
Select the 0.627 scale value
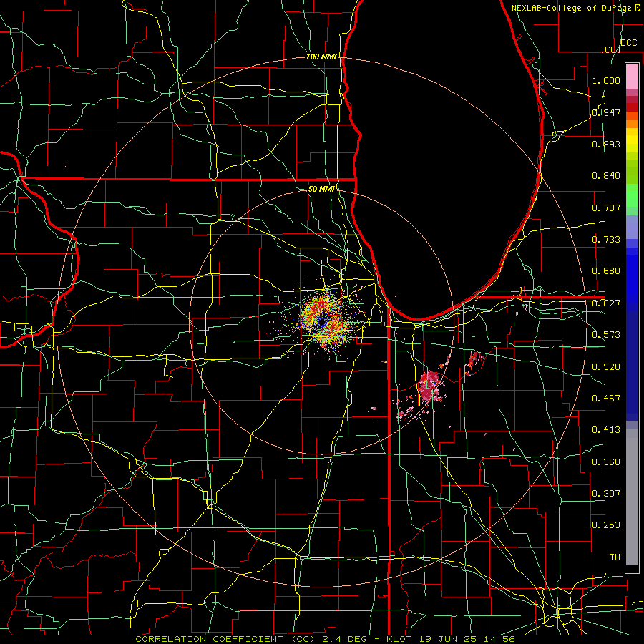[606, 303]
